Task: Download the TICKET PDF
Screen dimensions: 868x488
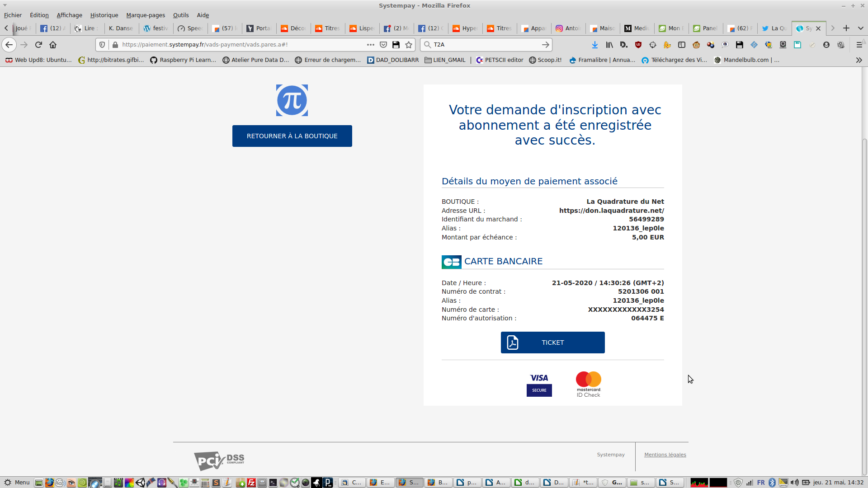Action: pos(552,343)
